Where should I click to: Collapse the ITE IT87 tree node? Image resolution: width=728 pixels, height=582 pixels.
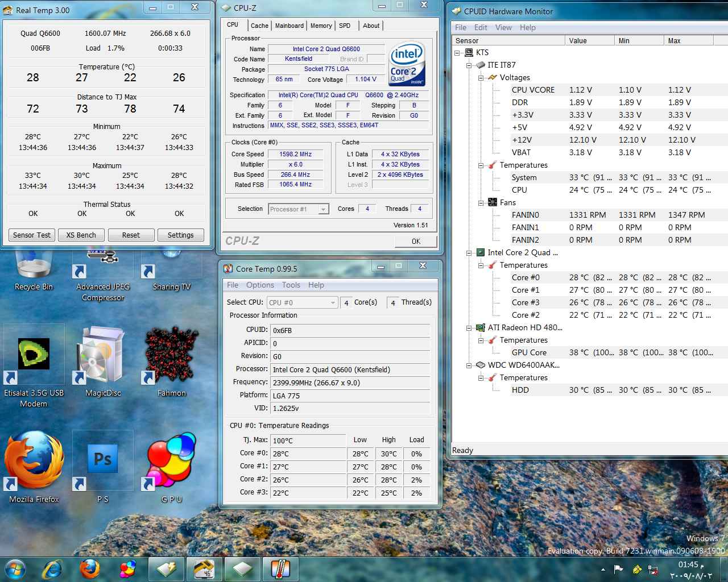tap(469, 65)
